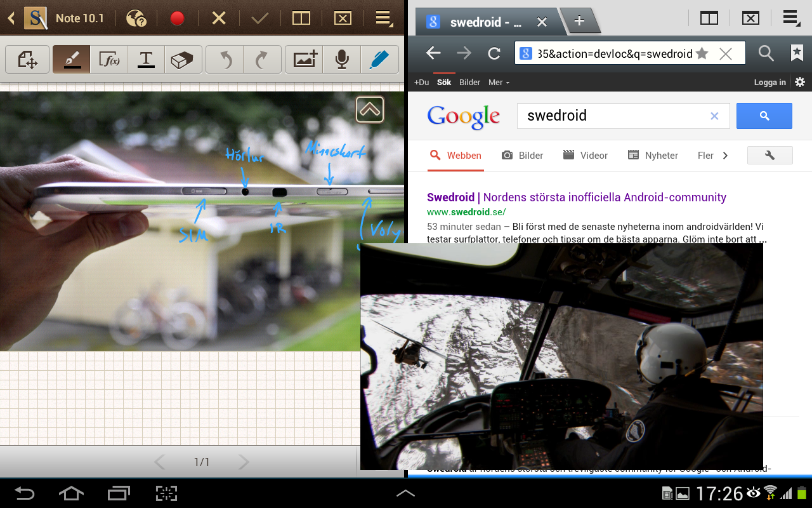The width and height of the screenshot is (812, 508).
Task: Collapse the toolbar with the chevron button
Action: coord(370,109)
